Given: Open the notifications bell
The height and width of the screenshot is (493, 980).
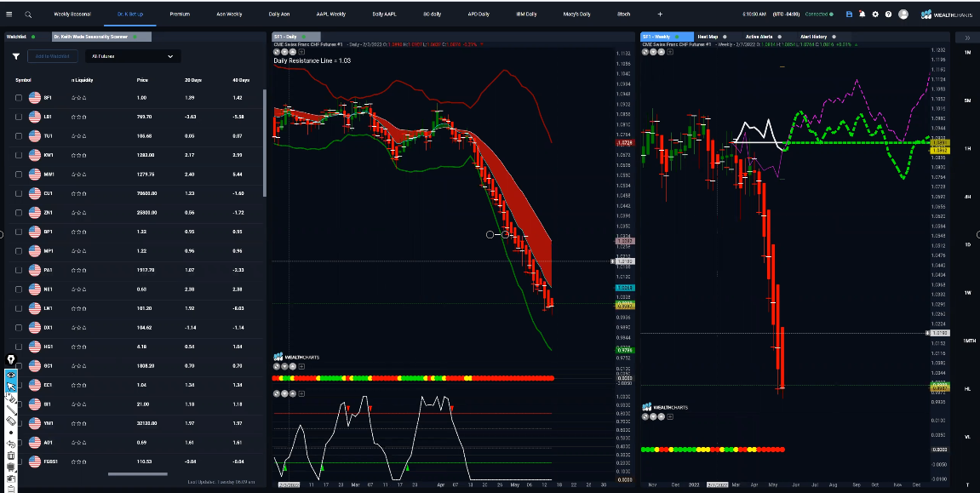Looking at the screenshot, I should (862, 14).
